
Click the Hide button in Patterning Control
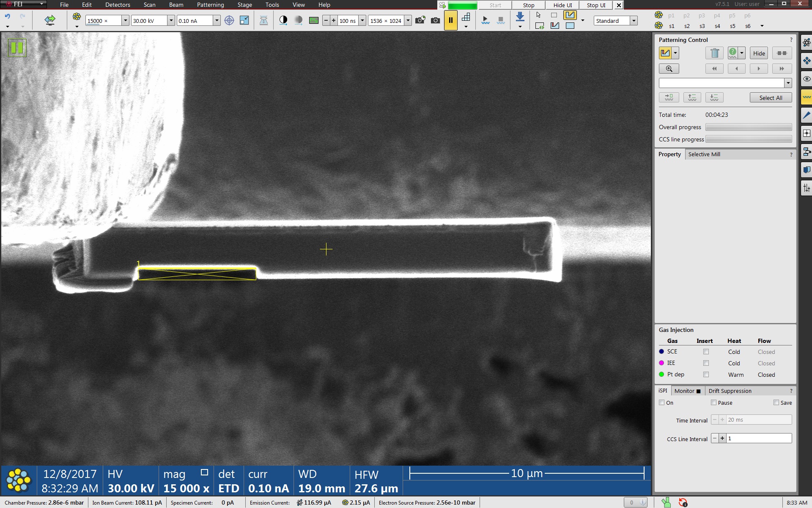point(759,53)
